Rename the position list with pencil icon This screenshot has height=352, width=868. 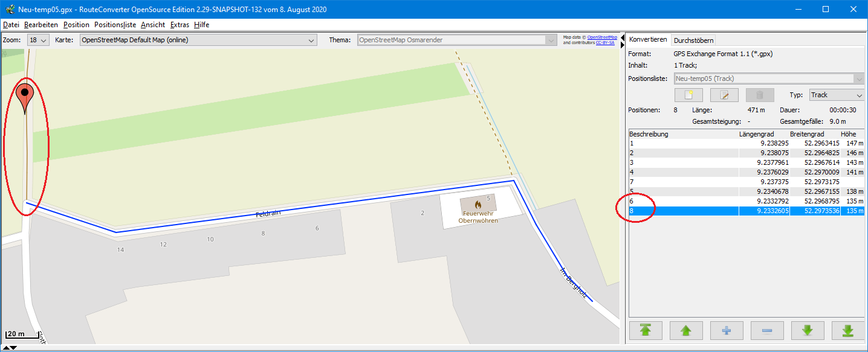(724, 95)
